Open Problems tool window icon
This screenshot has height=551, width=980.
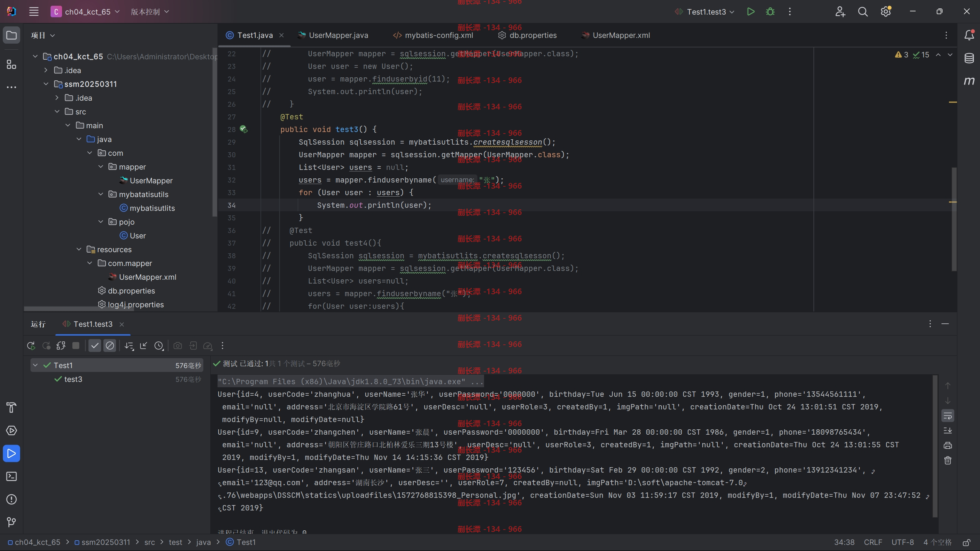click(x=11, y=499)
